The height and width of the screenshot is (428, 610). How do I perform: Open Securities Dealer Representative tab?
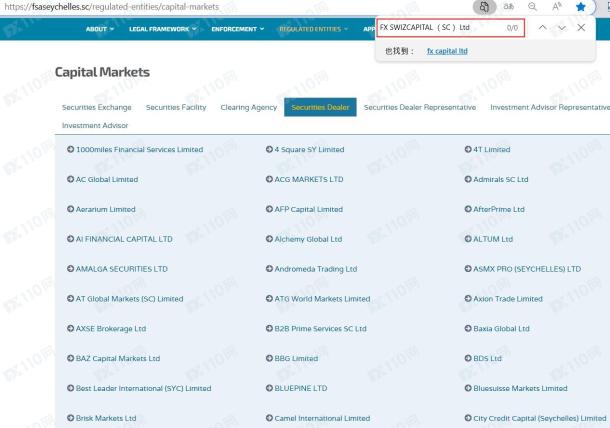coord(420,107)
